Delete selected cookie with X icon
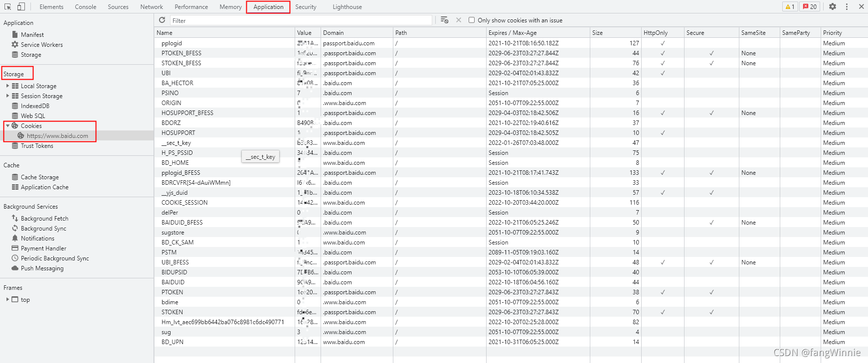This screenshot has height=363, width=868. point(458,20)
